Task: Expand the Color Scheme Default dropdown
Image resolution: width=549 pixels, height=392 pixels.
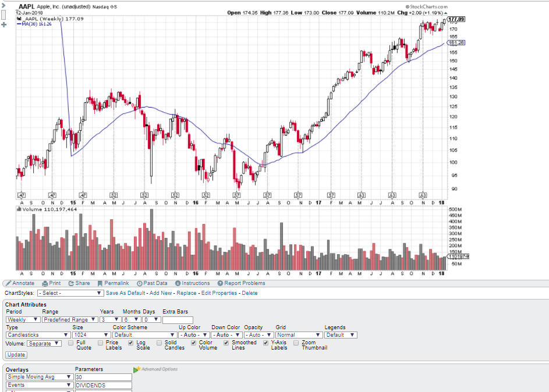Action: 144,335
